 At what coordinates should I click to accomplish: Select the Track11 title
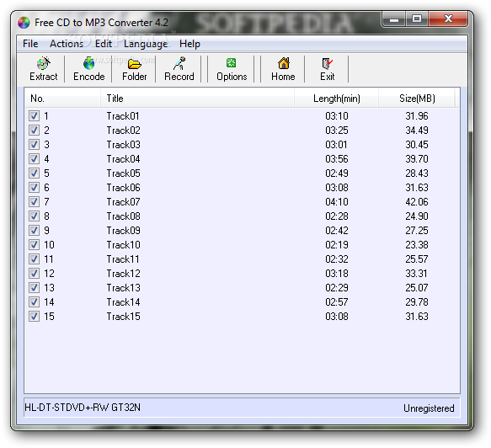click(122, 259)
